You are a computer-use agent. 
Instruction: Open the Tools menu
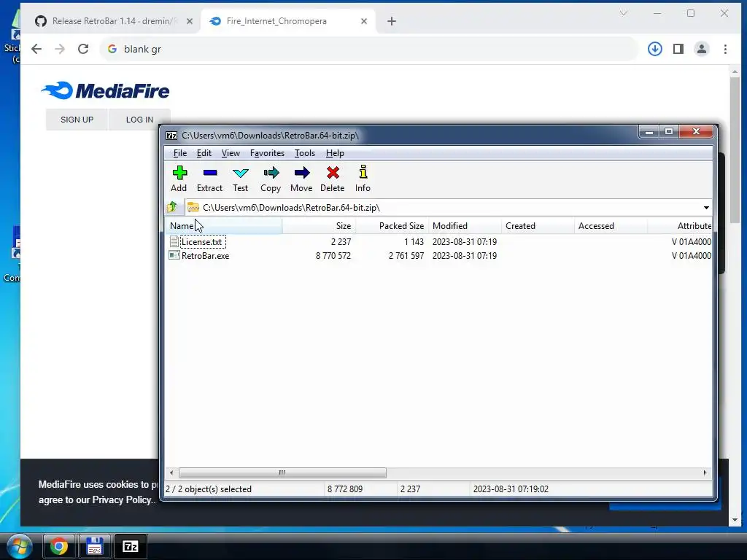pyautogui.click(x=304, y=153)
